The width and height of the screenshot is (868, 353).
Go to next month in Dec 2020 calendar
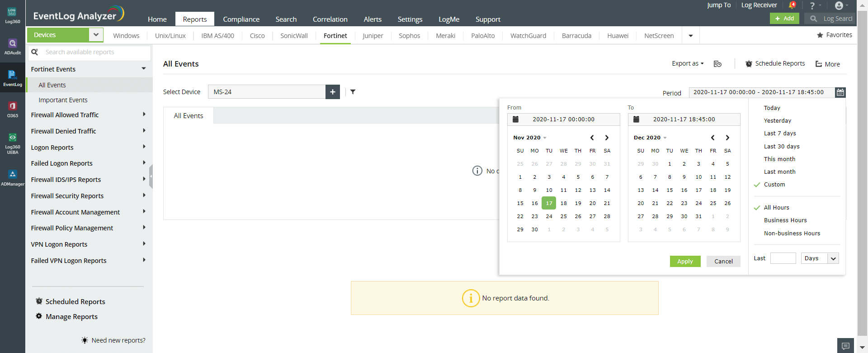click(727, 138)
